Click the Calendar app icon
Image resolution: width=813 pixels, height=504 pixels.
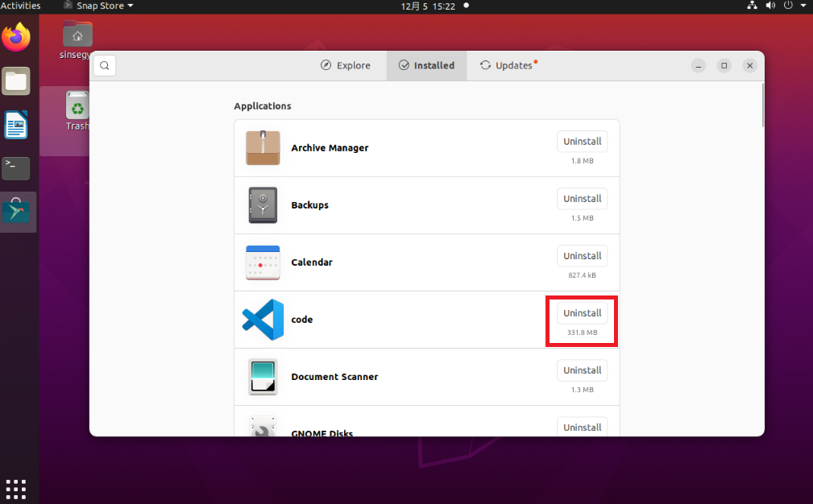[x=263, y=262]
